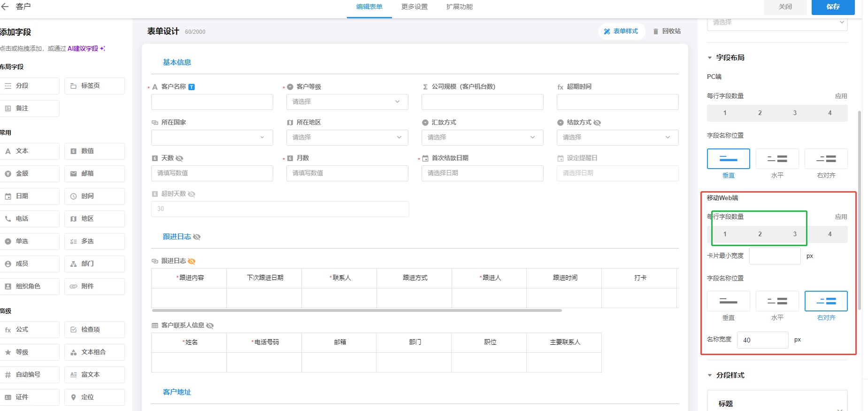Collapse the 字段布局 section
868x411 pixels.
click(x=710, y=58)
